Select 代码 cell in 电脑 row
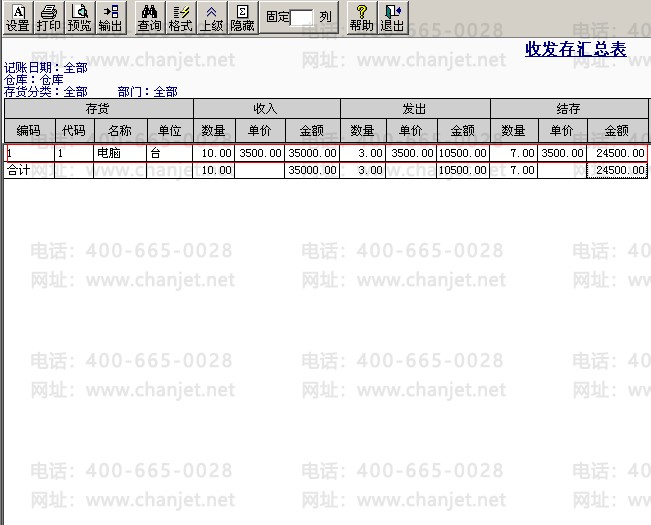Screen dimensions: 651x525 [74, 153]
